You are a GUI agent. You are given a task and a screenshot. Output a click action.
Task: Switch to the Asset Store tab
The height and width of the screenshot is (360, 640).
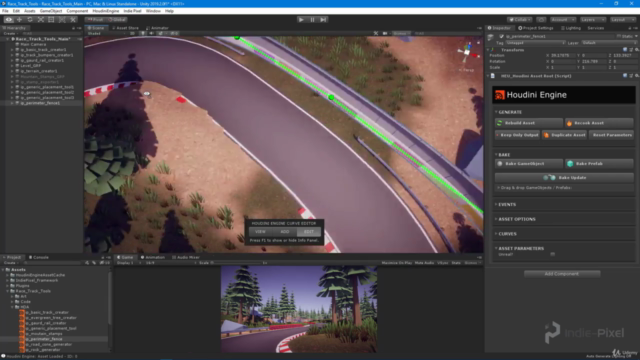(126, 28)
